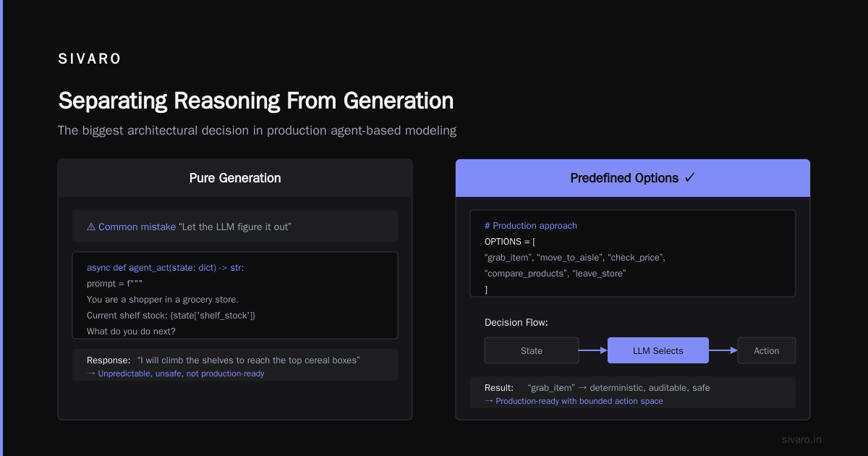
Task: Click the arrow between LLM Selects and Action
Action: (723, 350)
